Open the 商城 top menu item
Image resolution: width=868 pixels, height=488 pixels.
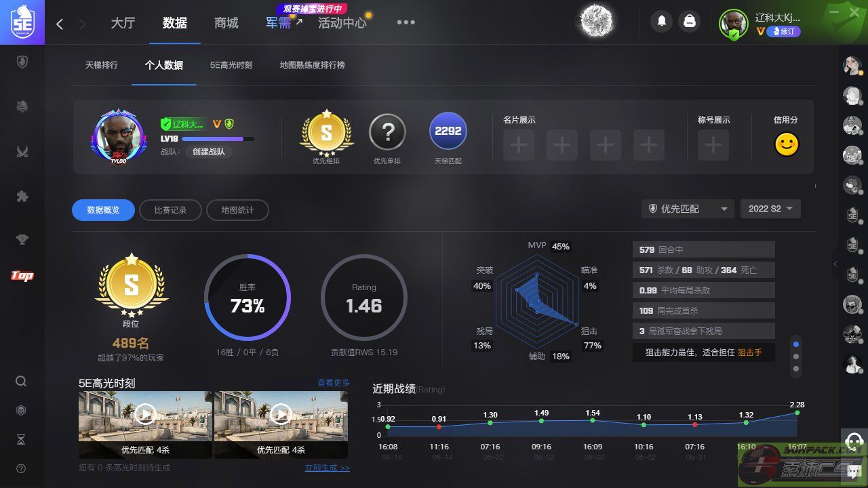[226, 22]
